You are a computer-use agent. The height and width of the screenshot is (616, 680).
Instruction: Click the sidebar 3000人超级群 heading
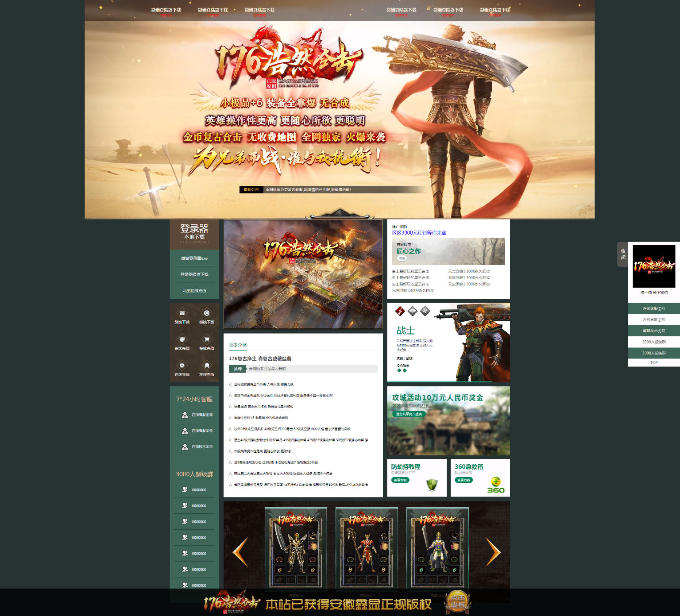click(x=194, y=474)
